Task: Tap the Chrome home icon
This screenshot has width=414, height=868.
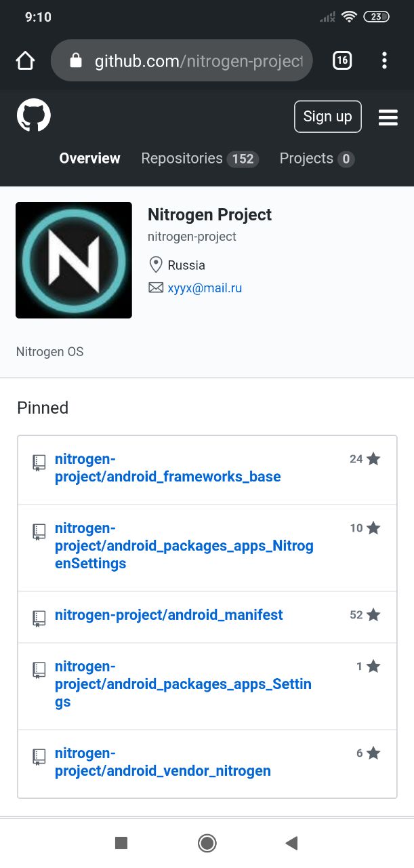Action: (x=25, y=61)
